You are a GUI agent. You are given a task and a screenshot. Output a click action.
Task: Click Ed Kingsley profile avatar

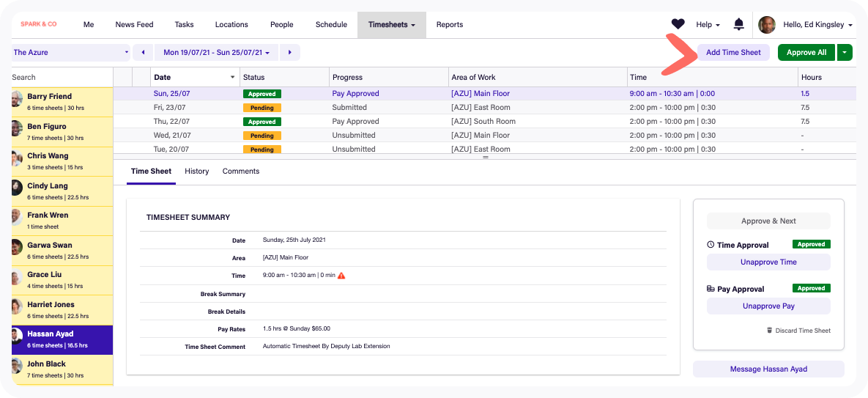(x=767, y=24)
